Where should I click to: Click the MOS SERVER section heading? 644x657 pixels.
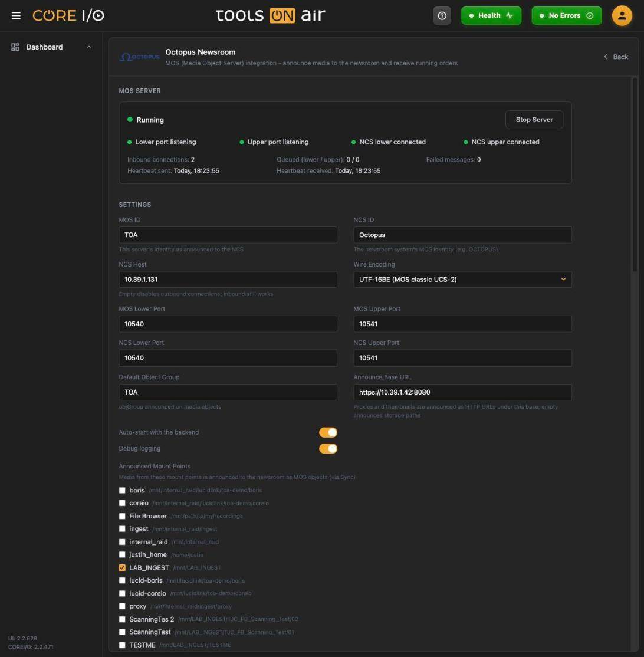click(x=140, y=91)
